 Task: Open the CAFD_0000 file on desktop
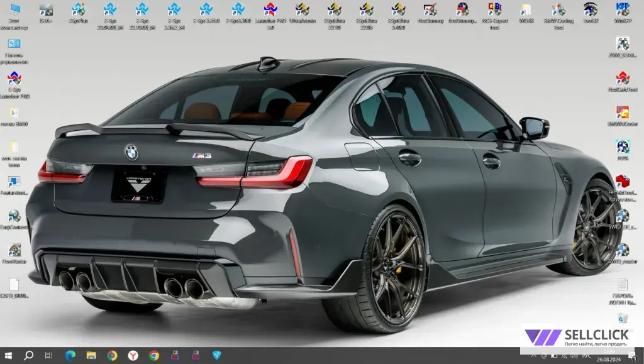(14, 288)
